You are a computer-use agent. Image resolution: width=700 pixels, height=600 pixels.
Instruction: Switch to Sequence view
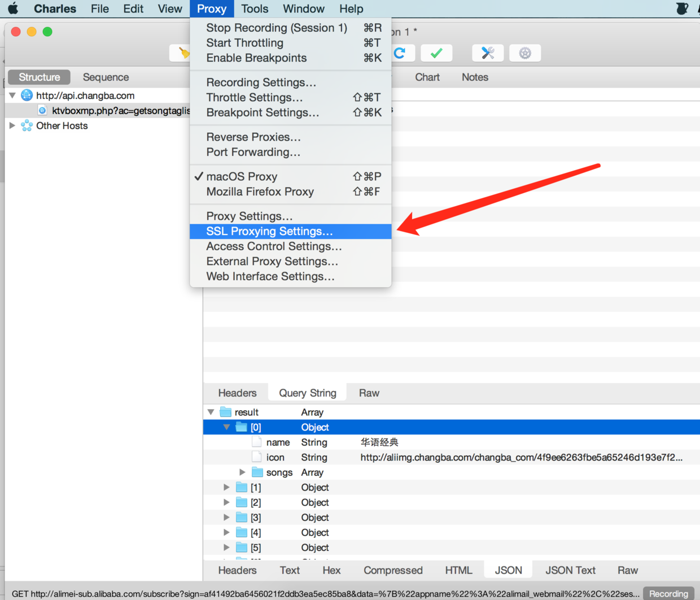tap(106, 77)
